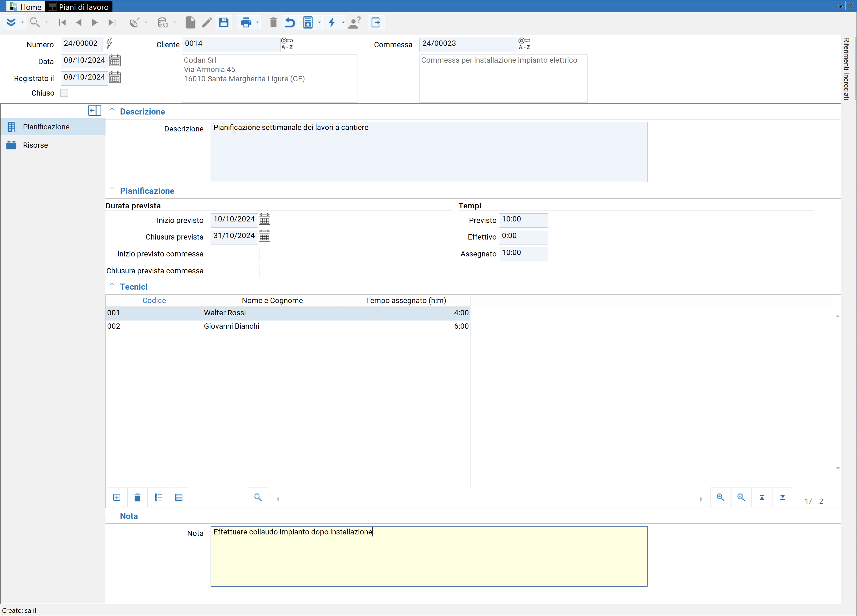This screenshot has width=857, height=616.
Task: Open the Riferimenti Incrociati side panel
Action: pos(847,69)
